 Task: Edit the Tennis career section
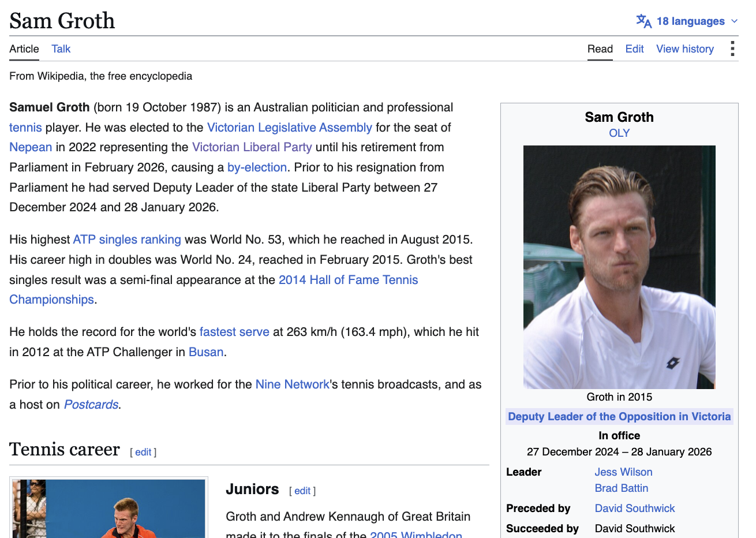(x=143, y=452)
